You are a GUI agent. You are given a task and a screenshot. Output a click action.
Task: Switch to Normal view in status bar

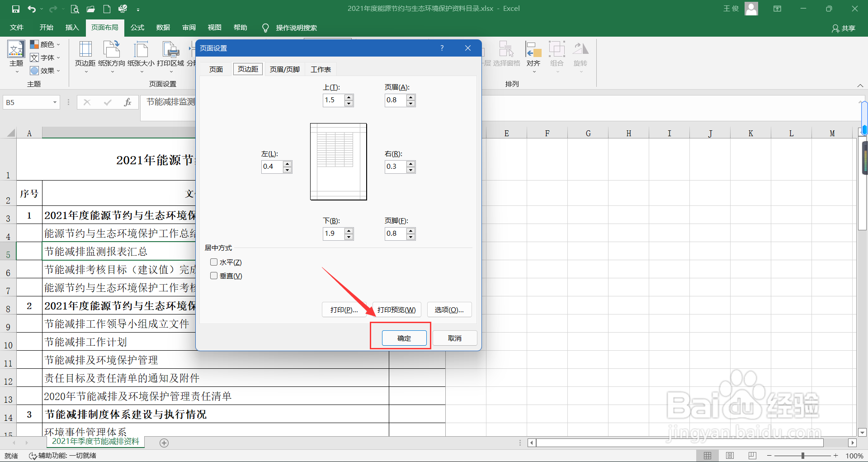tap(708, 456)
